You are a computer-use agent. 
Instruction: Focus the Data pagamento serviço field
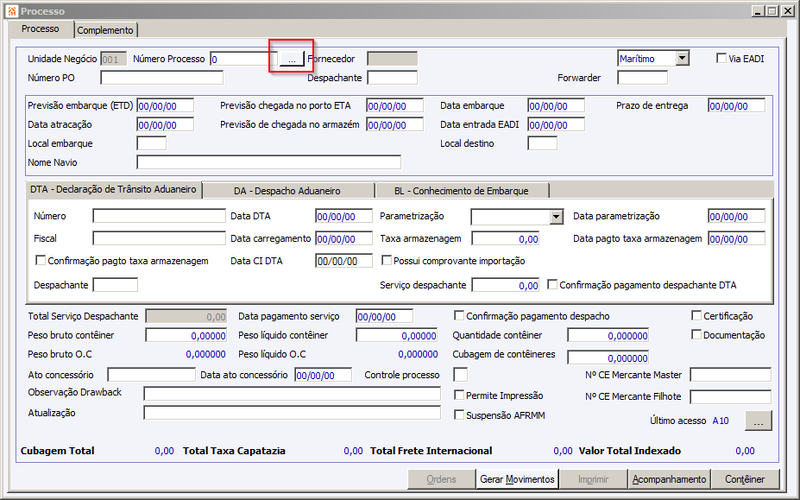click(x=385, y=316)
